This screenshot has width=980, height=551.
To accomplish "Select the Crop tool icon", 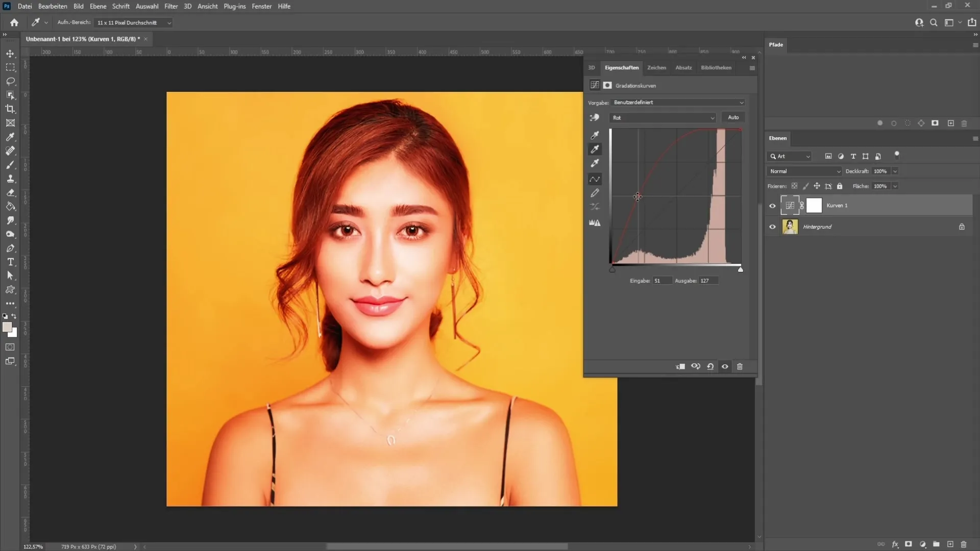I will (10, 108).
